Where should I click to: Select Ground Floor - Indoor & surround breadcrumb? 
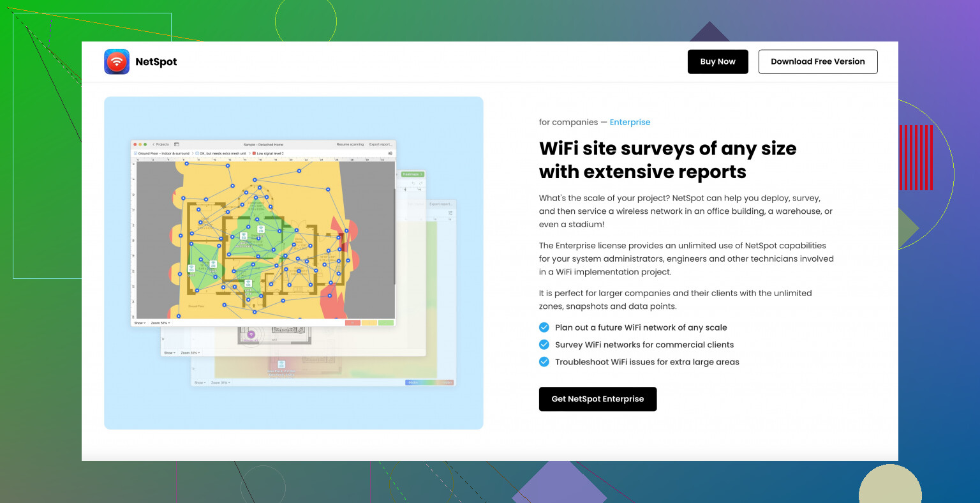point(163,153)
